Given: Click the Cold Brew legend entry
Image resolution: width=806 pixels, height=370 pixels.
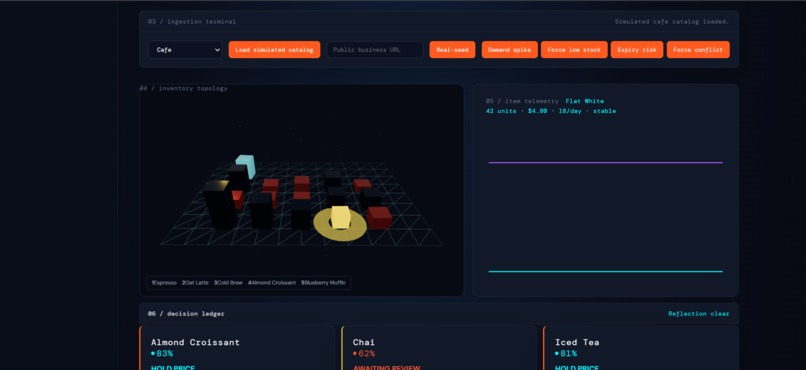Looking at the screenshot, I should (228, 283).
